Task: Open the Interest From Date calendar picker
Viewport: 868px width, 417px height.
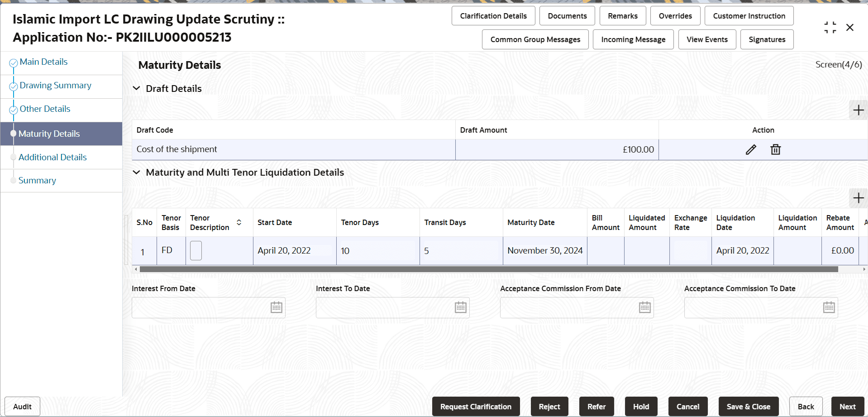Action: point(276,307)
